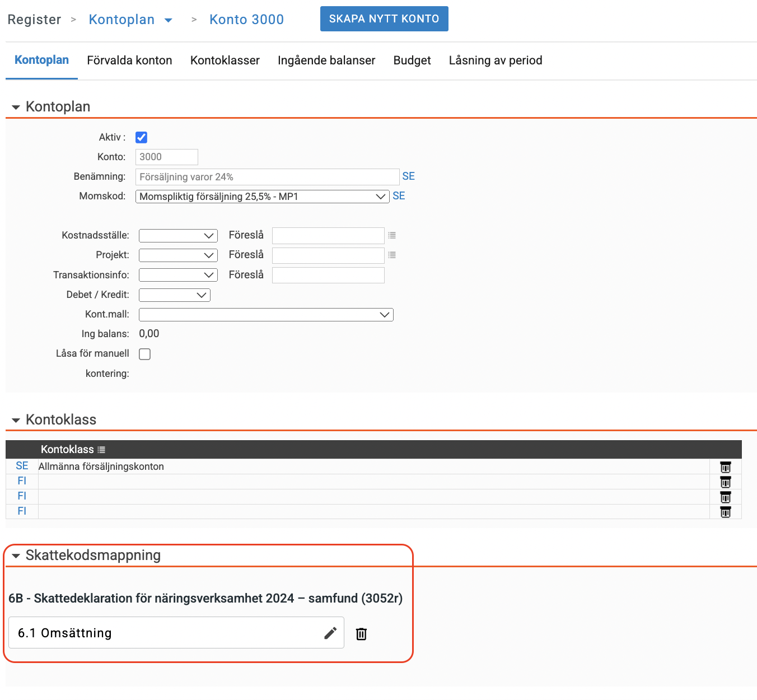Enable Låsa för manuell kontering checkbox

[x=145, y=354]
